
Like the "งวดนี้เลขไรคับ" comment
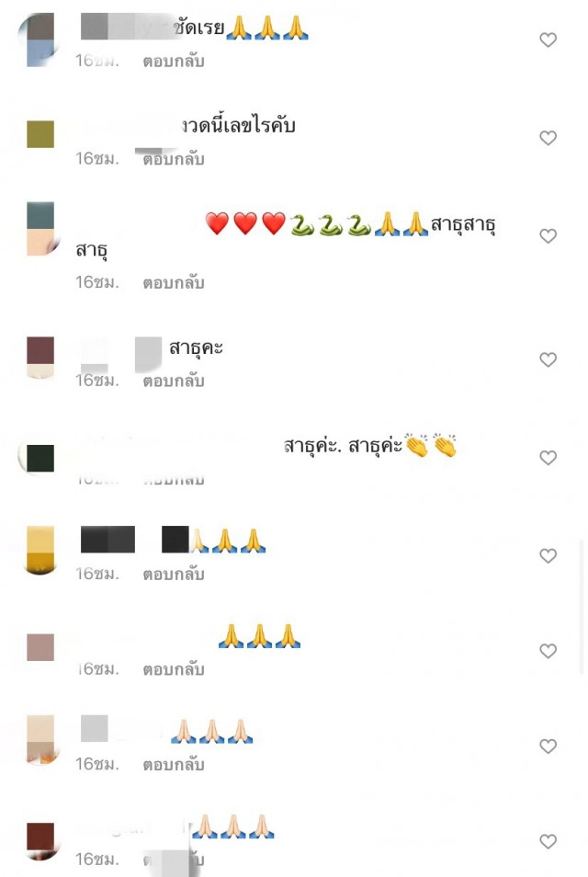(548, 138)
